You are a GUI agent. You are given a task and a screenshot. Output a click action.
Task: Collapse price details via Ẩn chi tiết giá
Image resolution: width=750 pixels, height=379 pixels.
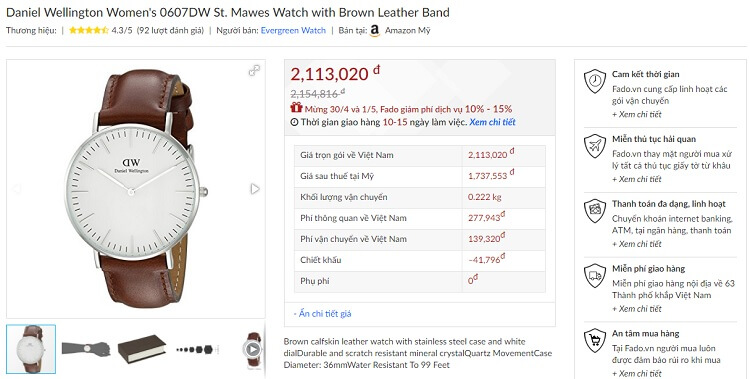coord(322,314)
